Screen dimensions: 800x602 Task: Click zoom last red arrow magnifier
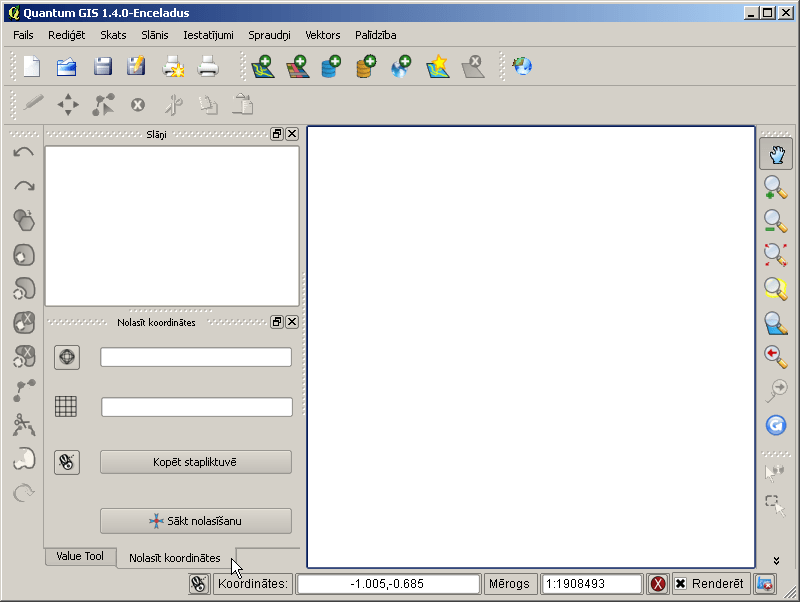[x=776, y=357]
